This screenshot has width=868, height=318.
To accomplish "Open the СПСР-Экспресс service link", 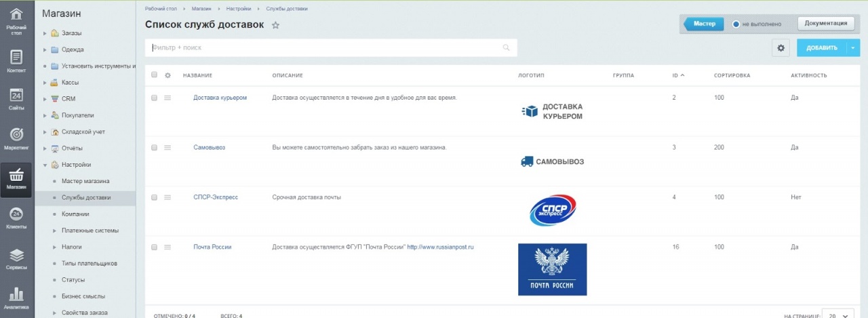I will pyautogui.click(x=216, y=197).
